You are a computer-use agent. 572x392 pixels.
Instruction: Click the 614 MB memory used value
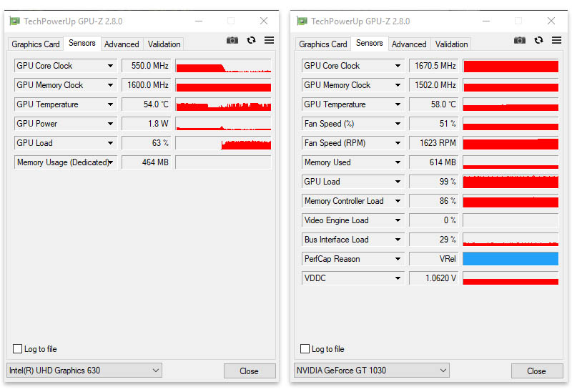tap(434, 162)
